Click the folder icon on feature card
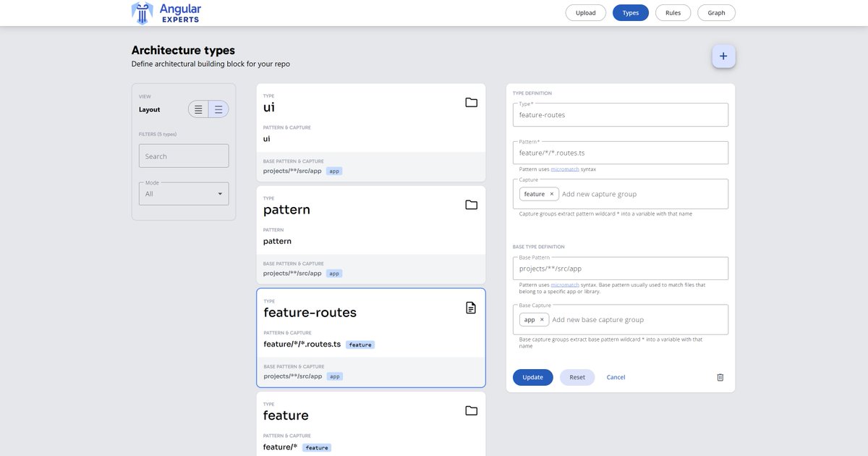This screenshot has height=456, width=868. tap(471, 411)
